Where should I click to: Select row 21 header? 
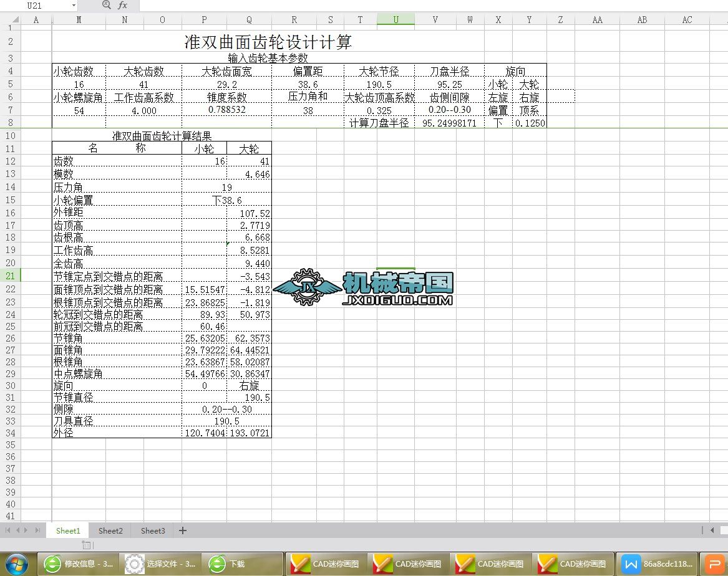pyautogui.click(x=10, y=276)
